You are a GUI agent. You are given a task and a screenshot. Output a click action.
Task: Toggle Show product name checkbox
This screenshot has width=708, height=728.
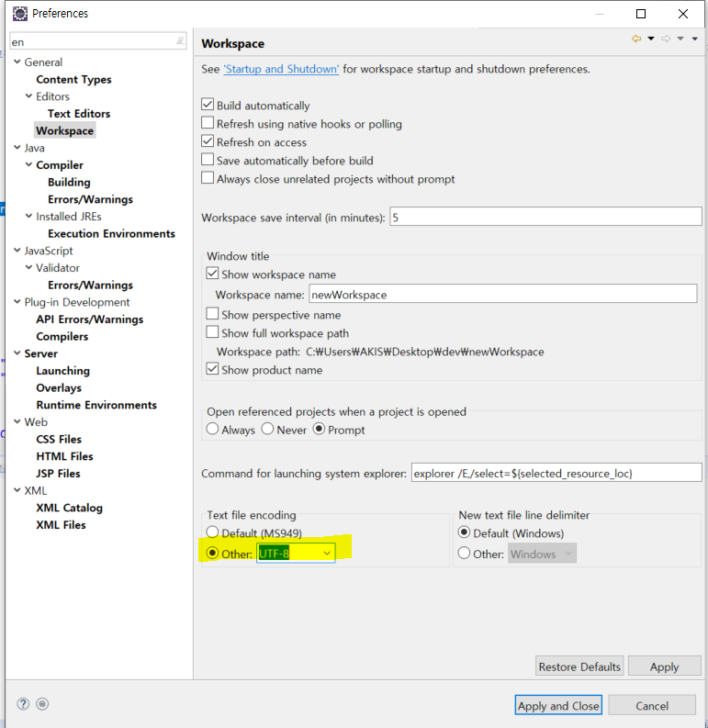[212, 369]
